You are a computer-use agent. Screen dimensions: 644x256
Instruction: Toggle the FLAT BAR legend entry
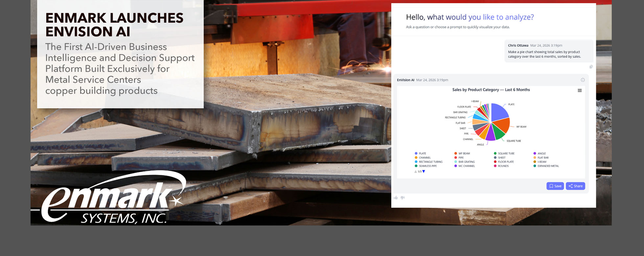[541, 158]
